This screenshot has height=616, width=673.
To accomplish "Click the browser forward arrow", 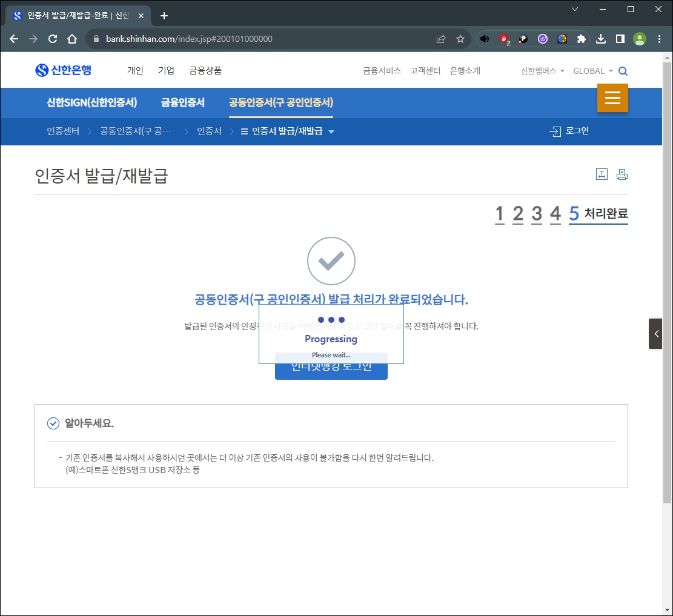I will click(x=33, y=39).
